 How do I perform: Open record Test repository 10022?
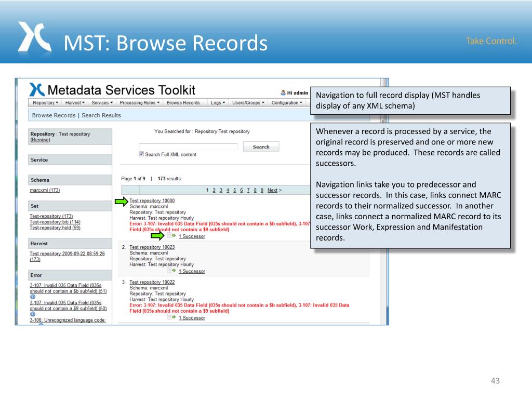coord(152,282)
